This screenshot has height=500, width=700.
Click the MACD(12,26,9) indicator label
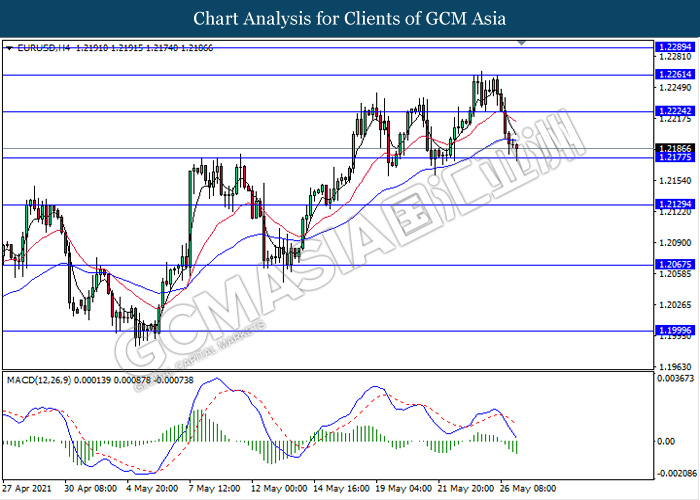coord(39,380)
